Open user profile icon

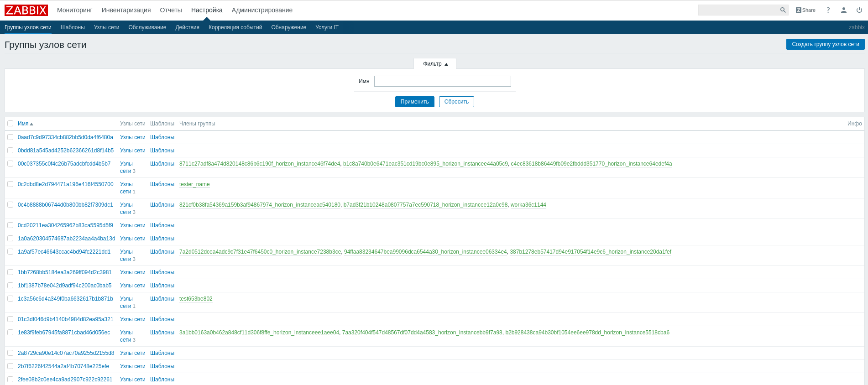[843, 10]
